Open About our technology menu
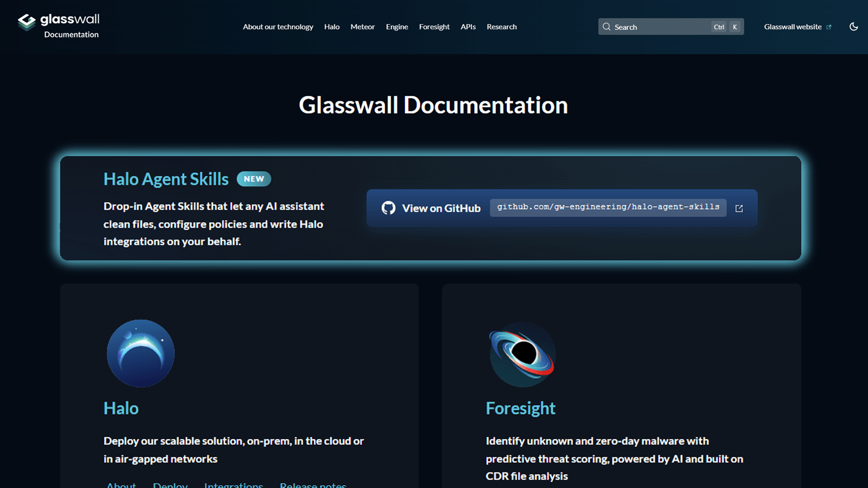The image size is (868, 488). click(x=278, y=27)
